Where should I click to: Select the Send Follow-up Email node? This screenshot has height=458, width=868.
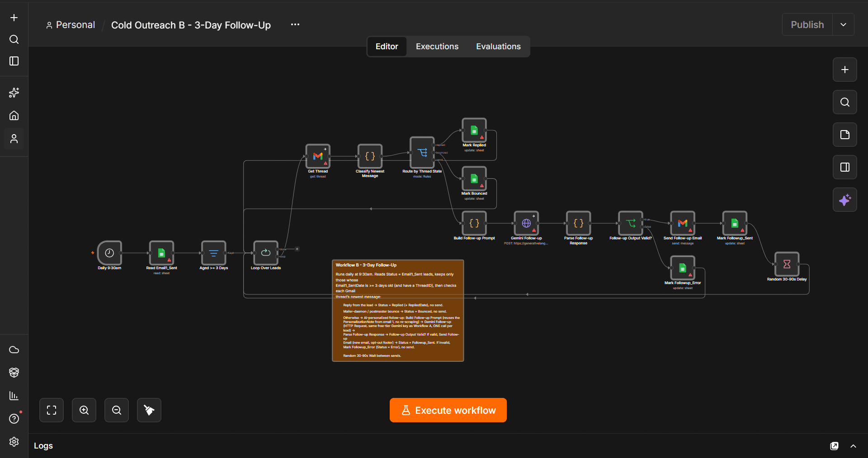tap(683, 223)
